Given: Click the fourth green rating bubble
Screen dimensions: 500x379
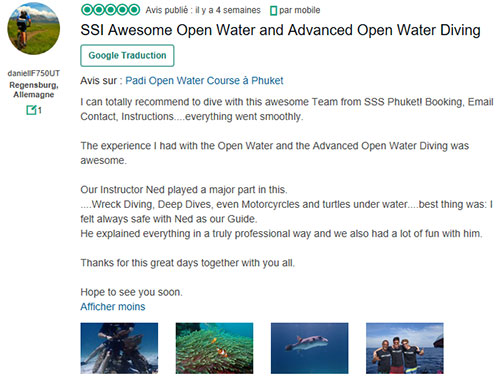Looking at the screenshot, I should 123,10.
